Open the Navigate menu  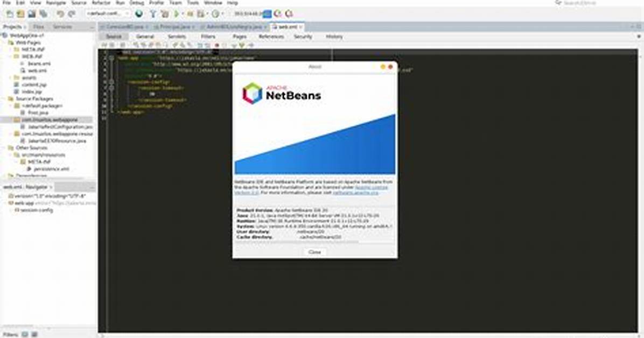55,3
